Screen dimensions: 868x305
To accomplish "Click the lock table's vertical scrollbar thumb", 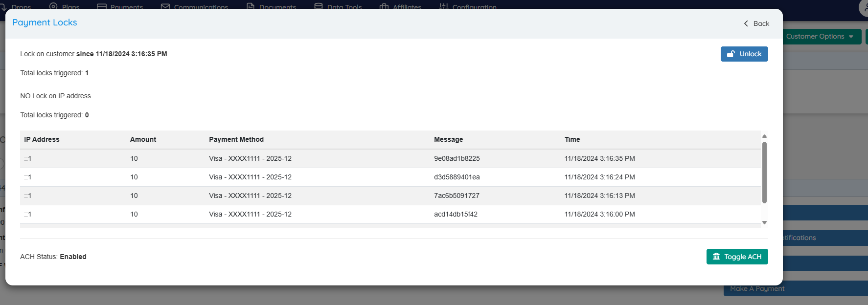I will point(764,172).
